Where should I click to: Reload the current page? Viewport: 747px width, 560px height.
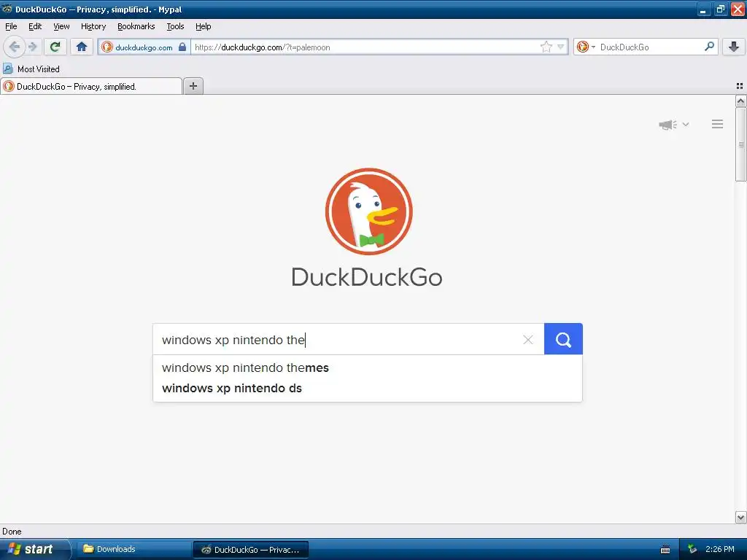coord(55,47)
